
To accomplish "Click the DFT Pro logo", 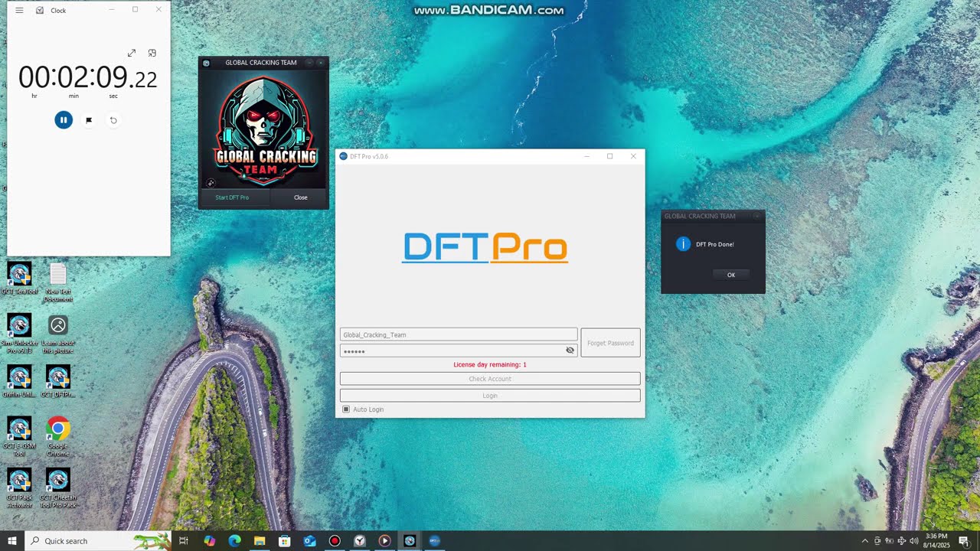I will pyautogui.click(x=485, y=248).
